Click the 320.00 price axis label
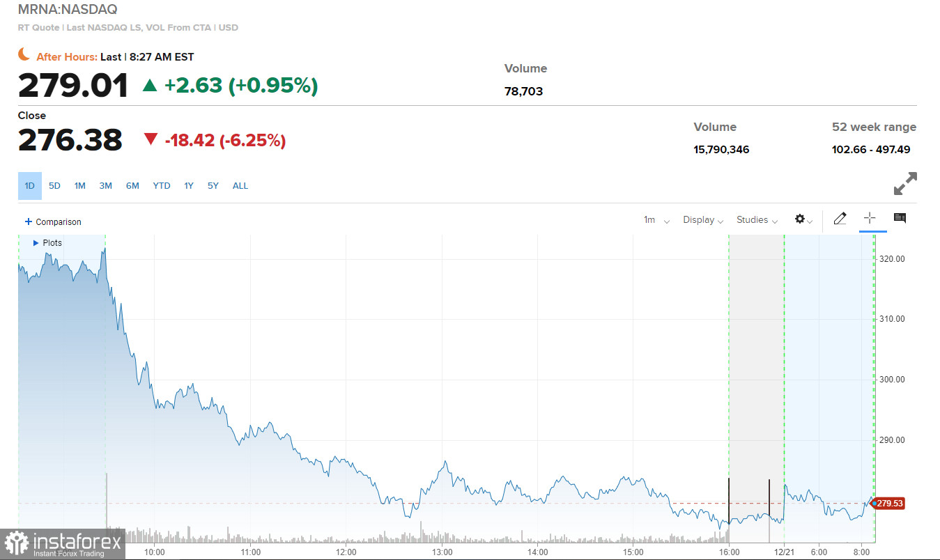 pyautogui.click(x=891, y=259)
